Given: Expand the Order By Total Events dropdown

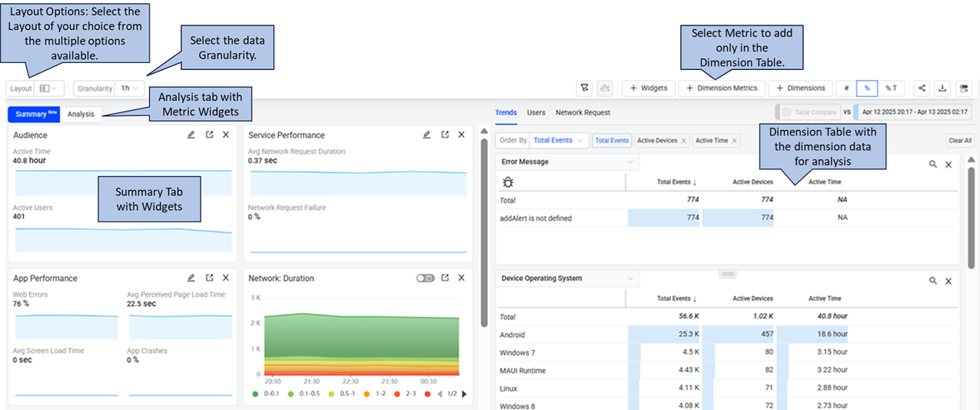Looking at the screenshot, I should tap(560, 141).
